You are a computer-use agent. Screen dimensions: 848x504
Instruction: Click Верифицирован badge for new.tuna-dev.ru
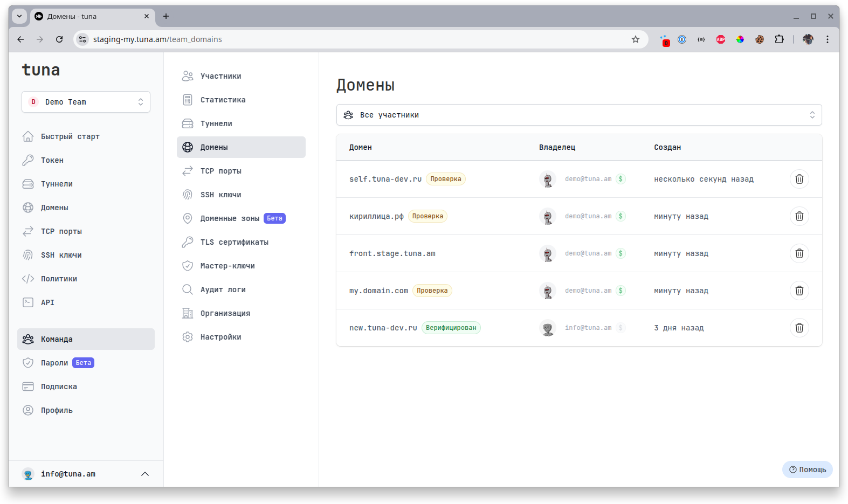click(451, 328)
